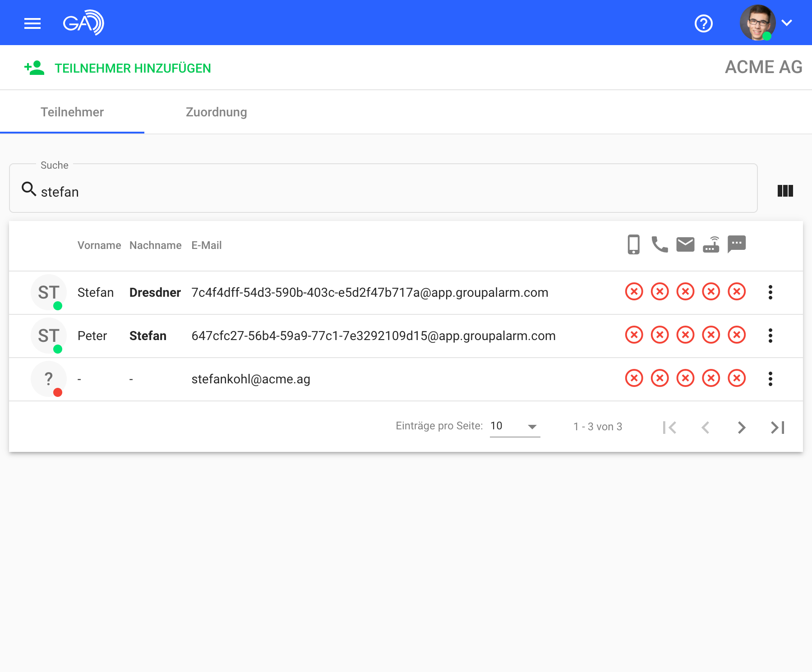The height and width of the screenshot is (672, 812).
Task: Open more options for Stefan Dresdner
Action: click(x=770, y=292)
